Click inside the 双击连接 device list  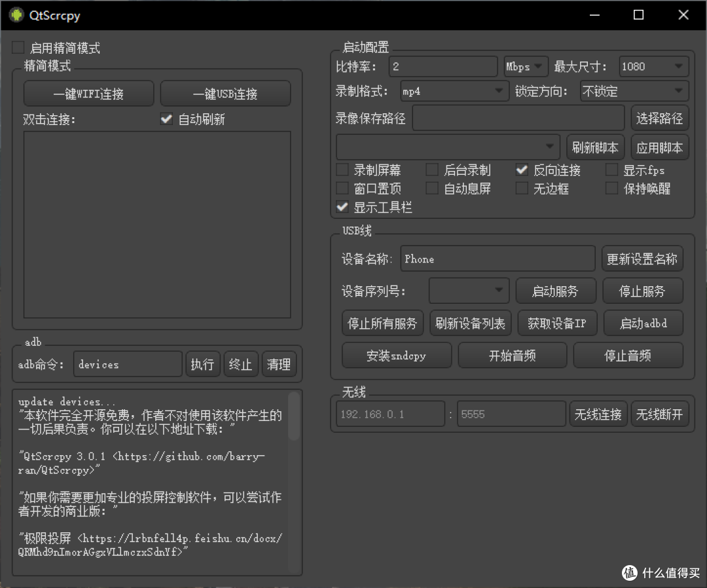pos(157,225)
